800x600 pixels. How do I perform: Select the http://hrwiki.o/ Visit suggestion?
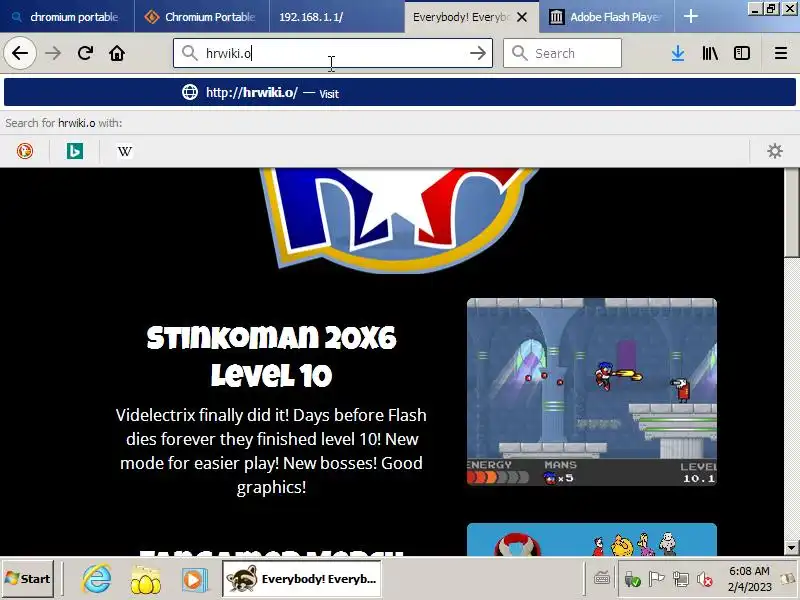pos(400,92)
